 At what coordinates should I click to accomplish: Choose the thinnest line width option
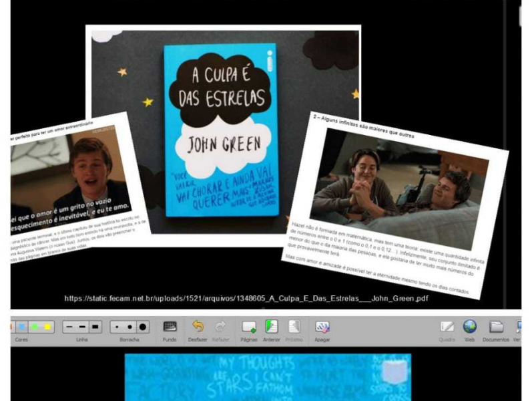(69, 327)
